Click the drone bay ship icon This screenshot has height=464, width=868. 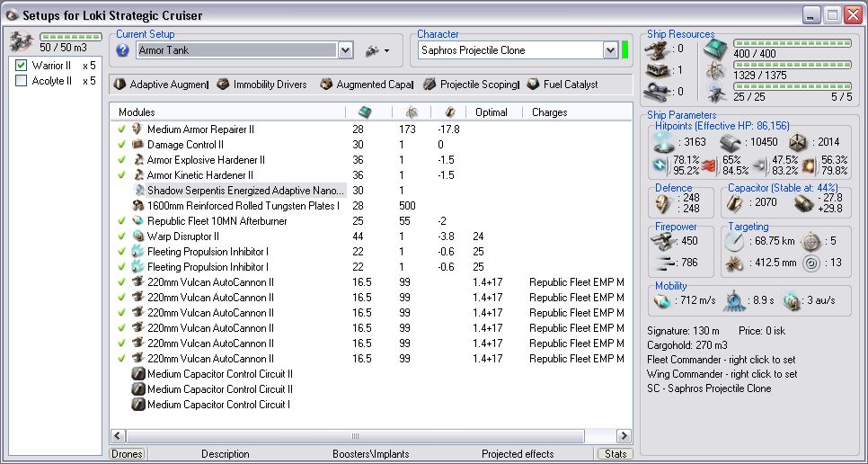tap(22, 42)
